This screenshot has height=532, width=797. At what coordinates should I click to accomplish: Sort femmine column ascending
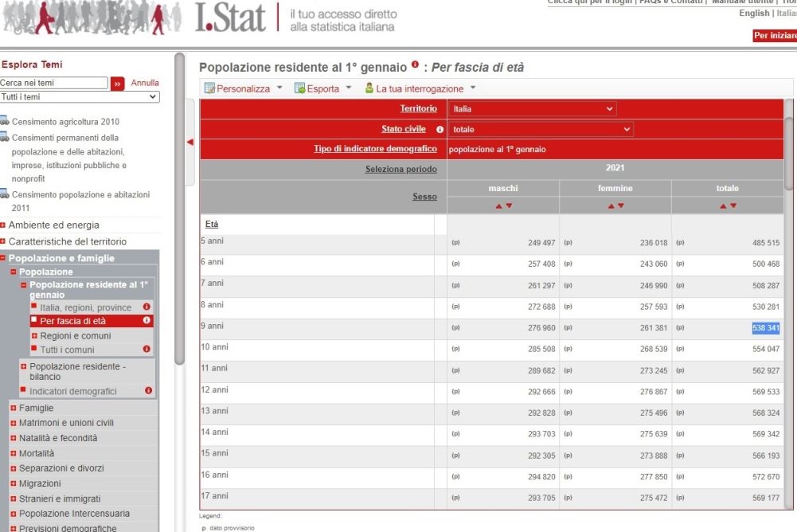tap(611, 206)
